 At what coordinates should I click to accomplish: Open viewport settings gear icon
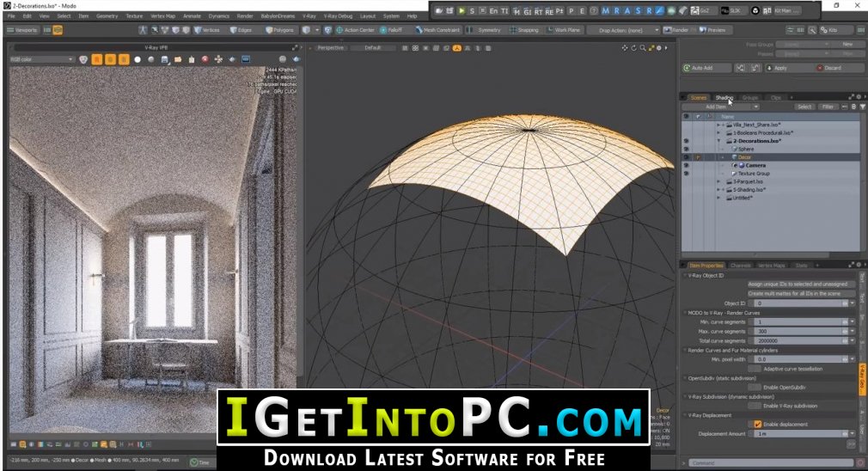[659, 48]
